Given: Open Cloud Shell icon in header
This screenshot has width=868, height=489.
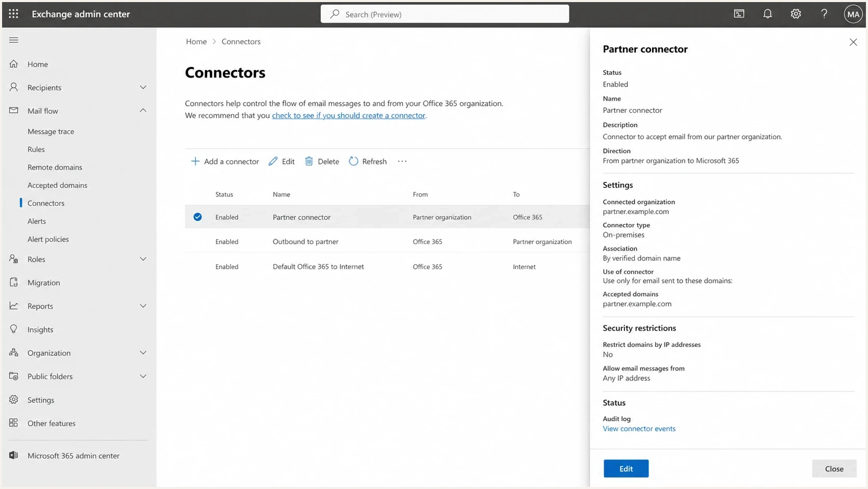Looking at the screenshot, I should (x=739, y=14).
